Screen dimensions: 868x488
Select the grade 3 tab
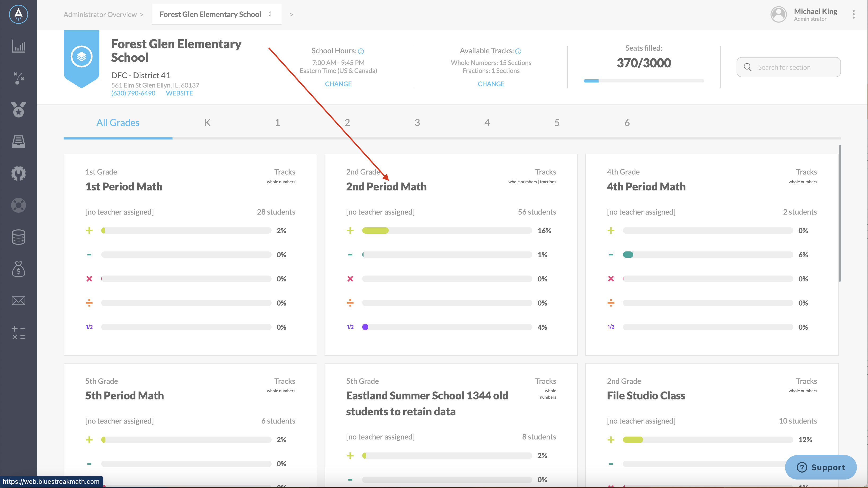pyautogui.click(x=417, y=123)
